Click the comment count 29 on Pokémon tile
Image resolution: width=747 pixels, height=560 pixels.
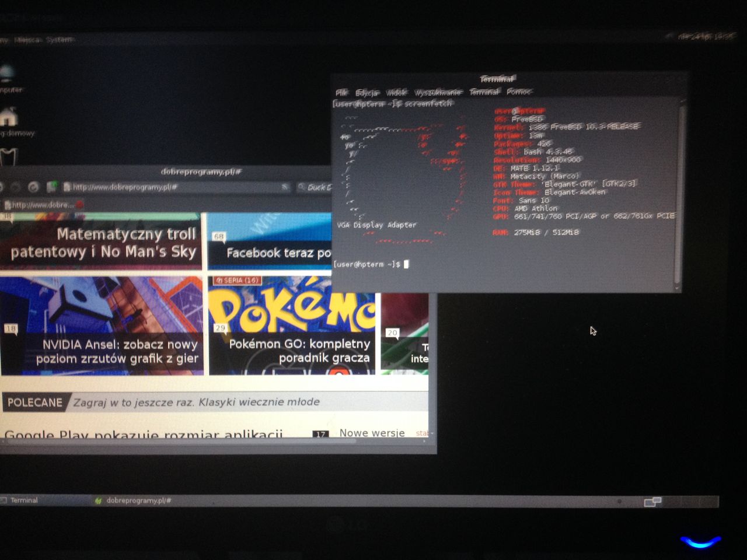219,328
